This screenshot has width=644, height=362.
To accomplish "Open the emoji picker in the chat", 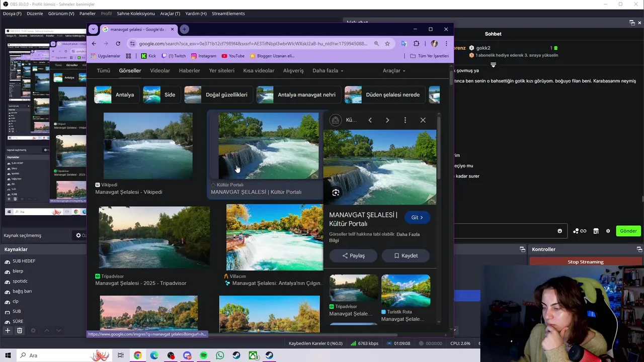I will pyautogui.click(x=559, y=231).
